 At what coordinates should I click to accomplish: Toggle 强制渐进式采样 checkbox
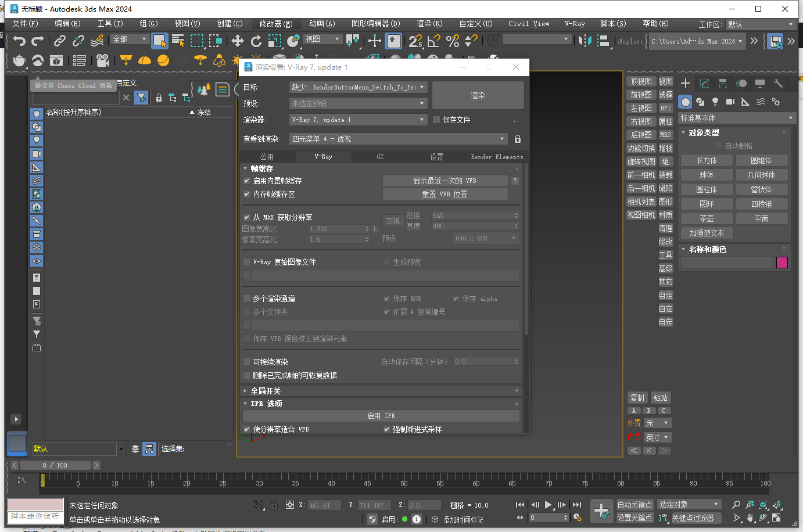click(x=387, y=429)
